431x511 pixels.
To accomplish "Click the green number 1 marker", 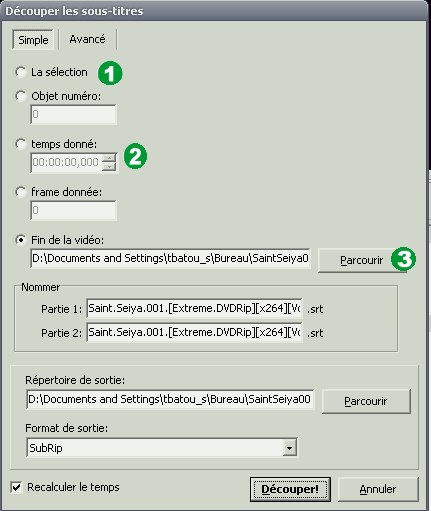I will pyautogui.click(x=110, y=73).
